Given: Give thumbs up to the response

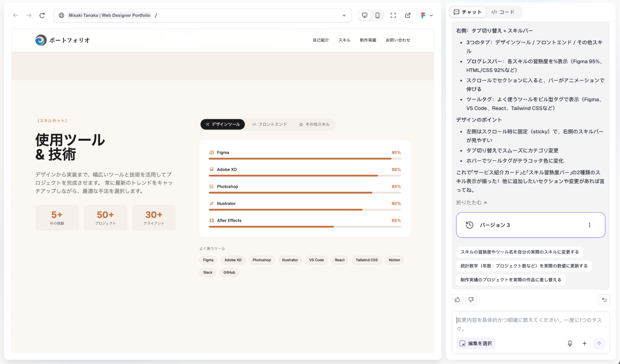Looking at the screenshot, I should coord(457,300).
